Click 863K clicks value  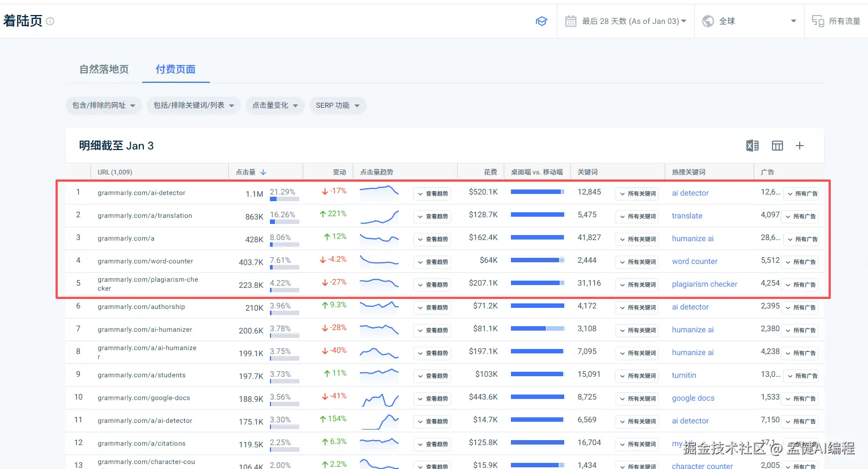254,217
